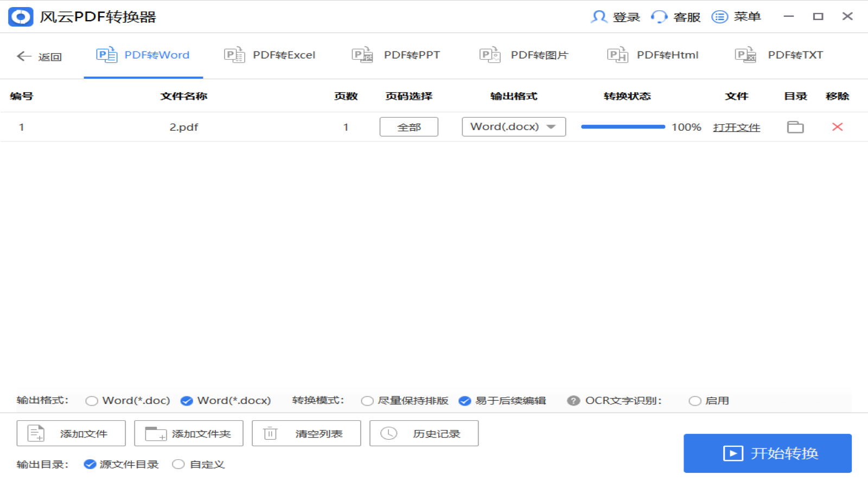
Task: Open the PDF转TXT converter icon
Action: (745, 55)
